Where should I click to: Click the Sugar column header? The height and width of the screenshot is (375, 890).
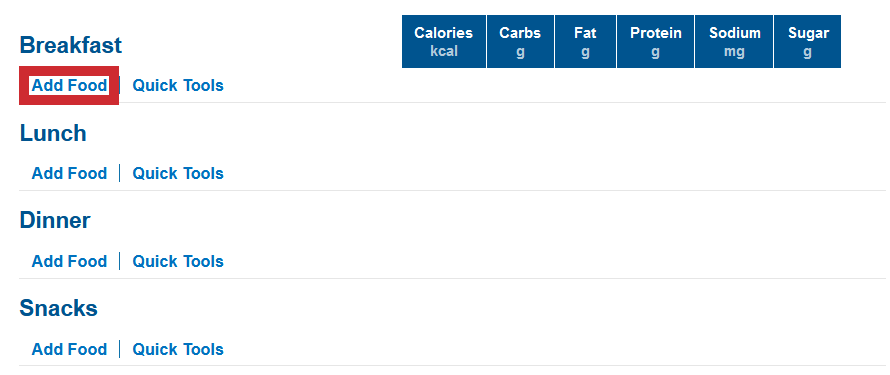click(x=808, y=41)
